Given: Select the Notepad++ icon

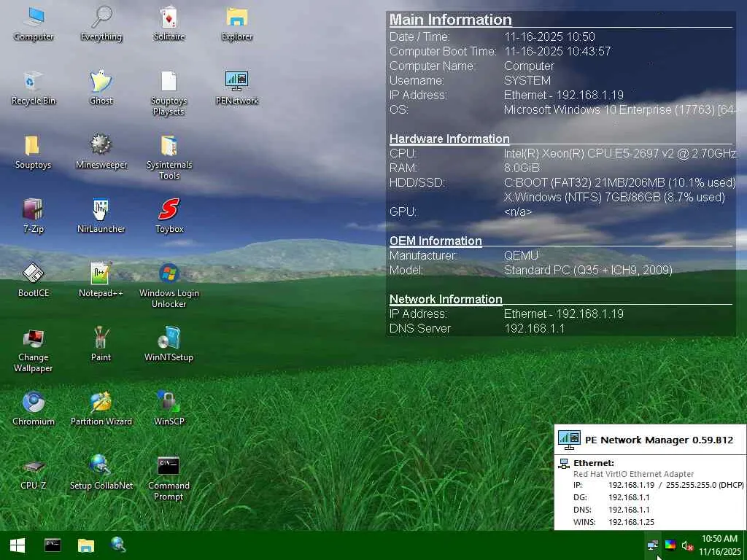Looking at the screenshot, I should click(x=101, y=281).
